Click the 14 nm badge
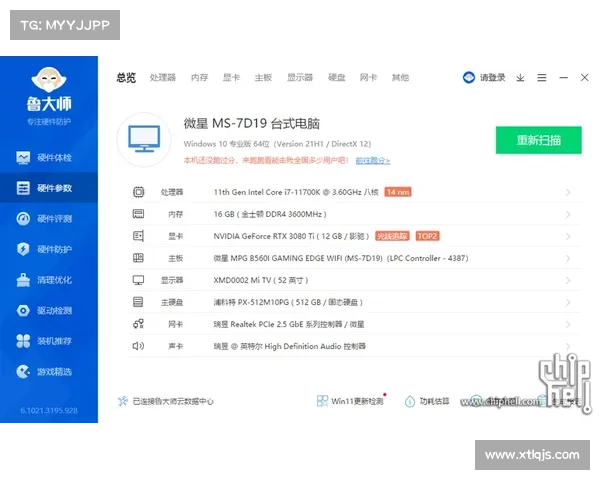Viewport: 600px width, 480px height. tap(398, 192)
